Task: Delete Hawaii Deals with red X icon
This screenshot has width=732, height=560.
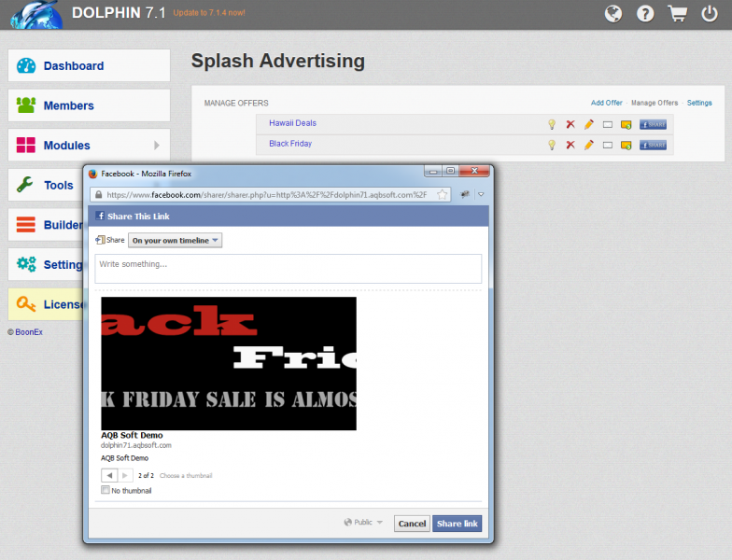Action: tap(570, 124)
